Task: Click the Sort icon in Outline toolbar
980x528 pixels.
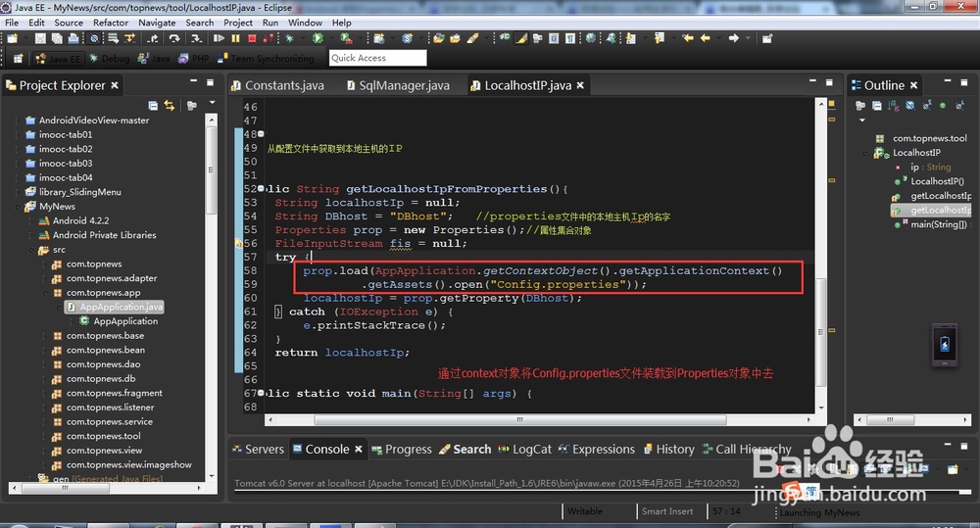Action: pos(893,106)
